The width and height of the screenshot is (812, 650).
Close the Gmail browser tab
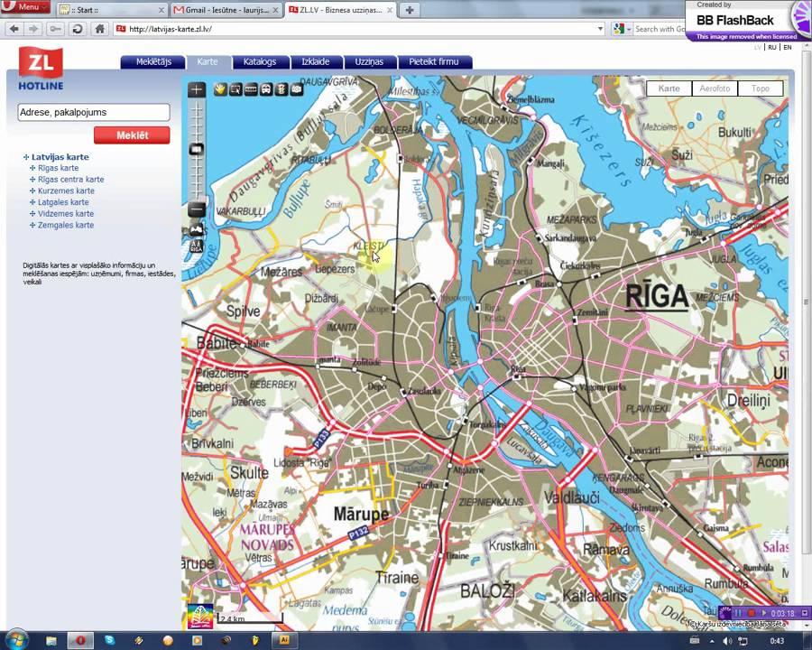pyautogui.click(x=275, y=10)
